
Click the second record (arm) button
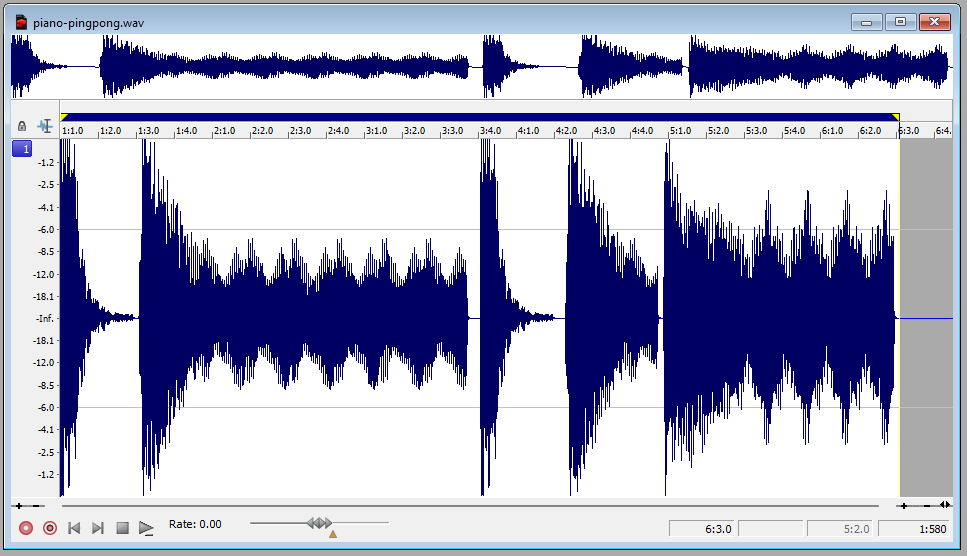point(50,527)
